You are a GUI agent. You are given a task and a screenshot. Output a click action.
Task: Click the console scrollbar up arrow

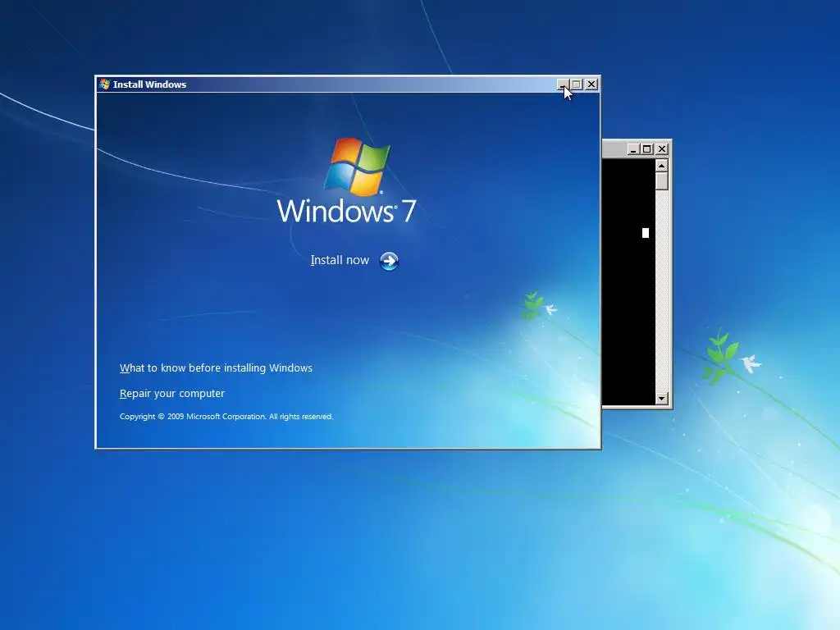[x=662, y=166]
